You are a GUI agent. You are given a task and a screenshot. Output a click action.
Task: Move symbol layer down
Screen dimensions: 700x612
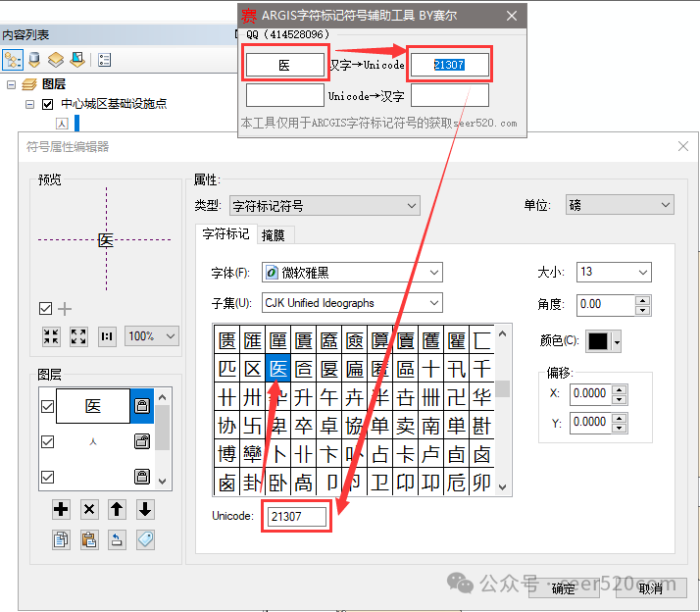coord(145,509)
